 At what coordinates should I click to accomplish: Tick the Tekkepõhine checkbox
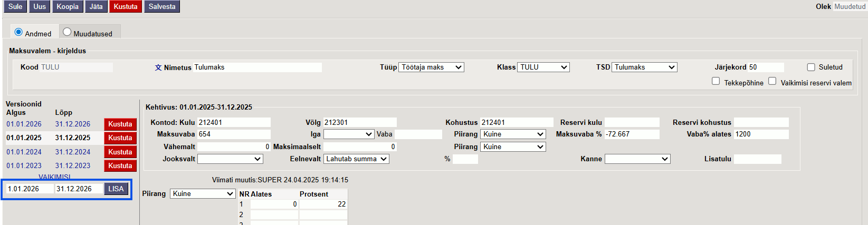(x=716, y=81)
